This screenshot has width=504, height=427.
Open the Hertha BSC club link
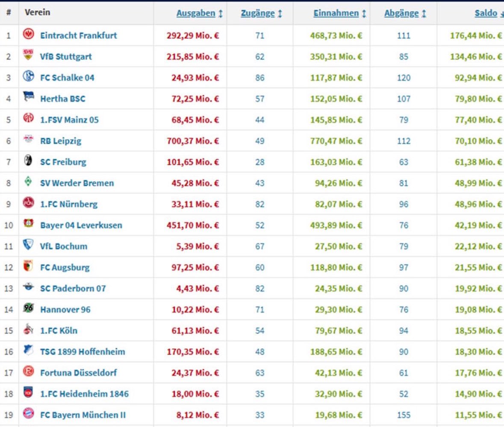[63, 99]
